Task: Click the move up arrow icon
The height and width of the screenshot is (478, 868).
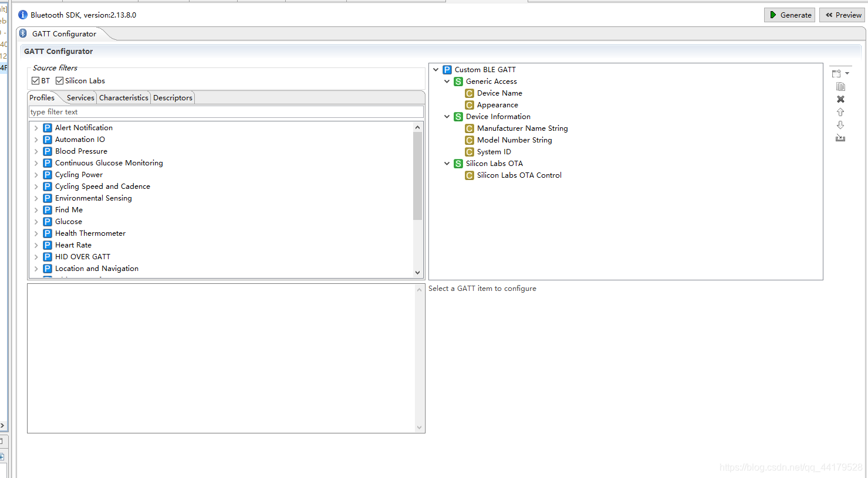Action: click(840, 112)
